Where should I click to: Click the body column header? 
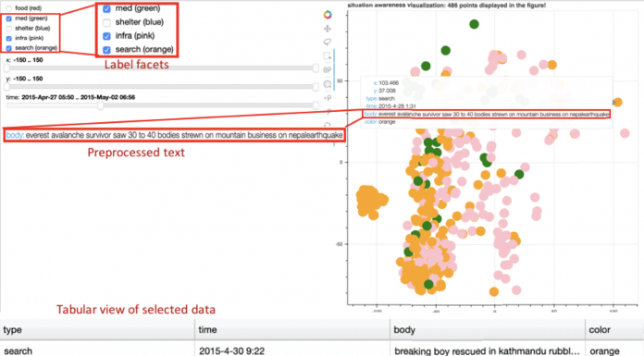487,330
